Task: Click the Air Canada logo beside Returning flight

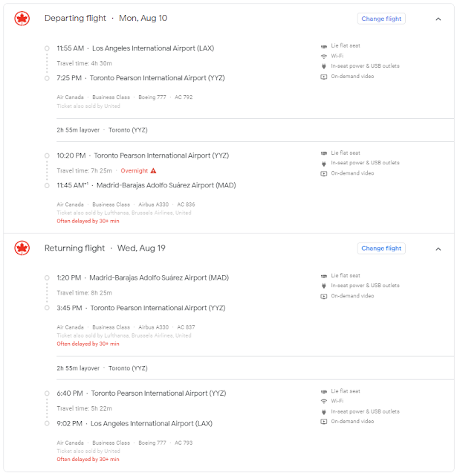Action: 22,248
